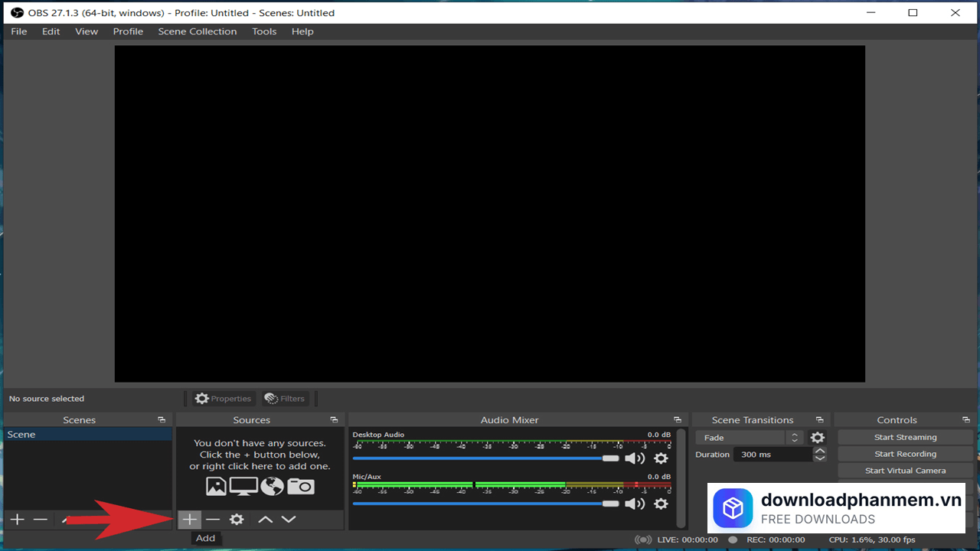Click the Start Recording button
This screenshot has width=980, height=551.
coord(905,454)
